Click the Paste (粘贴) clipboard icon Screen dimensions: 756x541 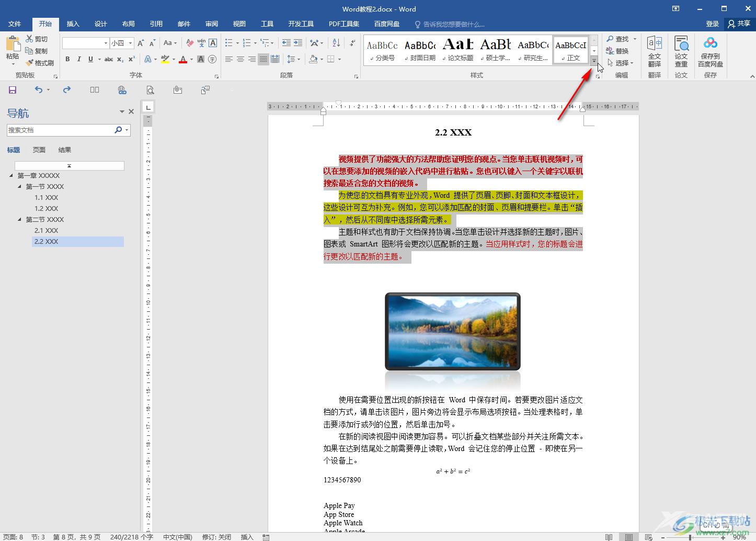pyautogui.click(x=13, y=43)
